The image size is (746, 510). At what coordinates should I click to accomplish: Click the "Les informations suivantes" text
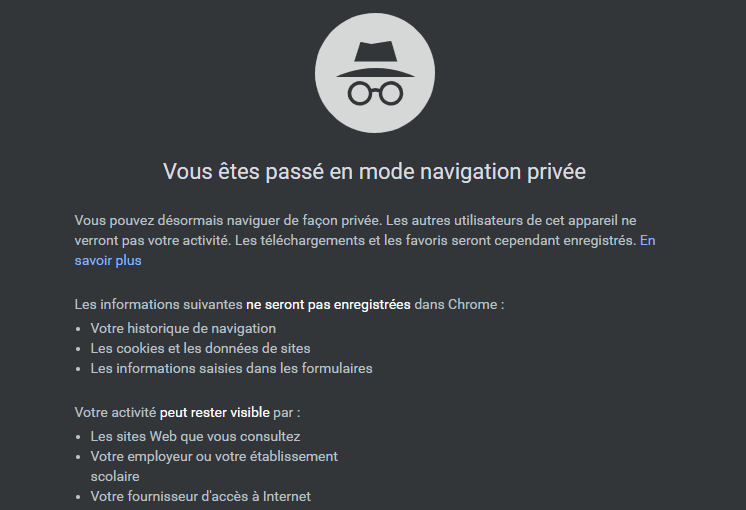coord(158,304)
